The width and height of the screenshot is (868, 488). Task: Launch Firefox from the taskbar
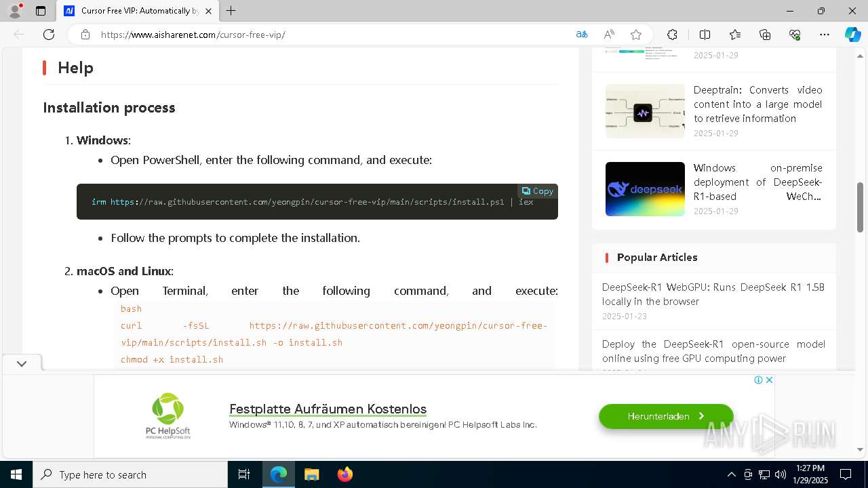(x=345, y=474)
